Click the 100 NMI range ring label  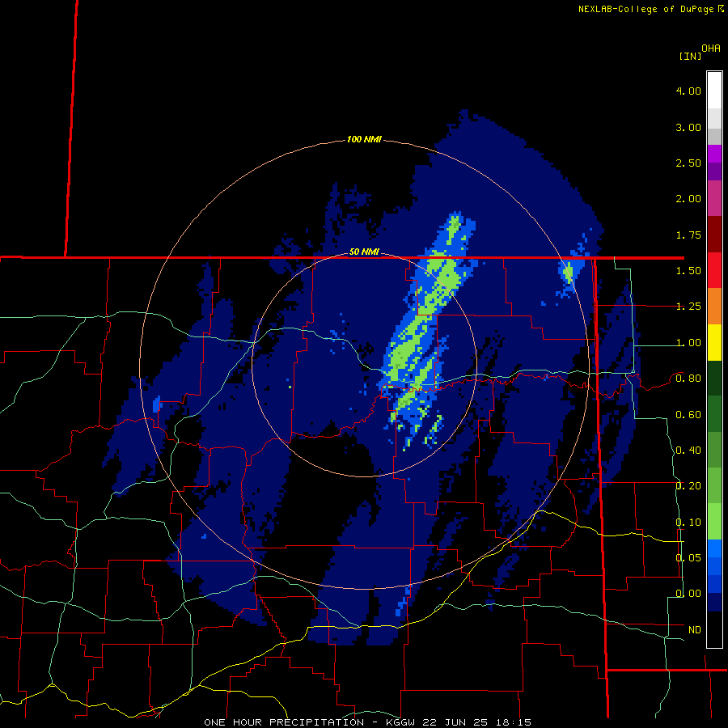tap(364, 139)
